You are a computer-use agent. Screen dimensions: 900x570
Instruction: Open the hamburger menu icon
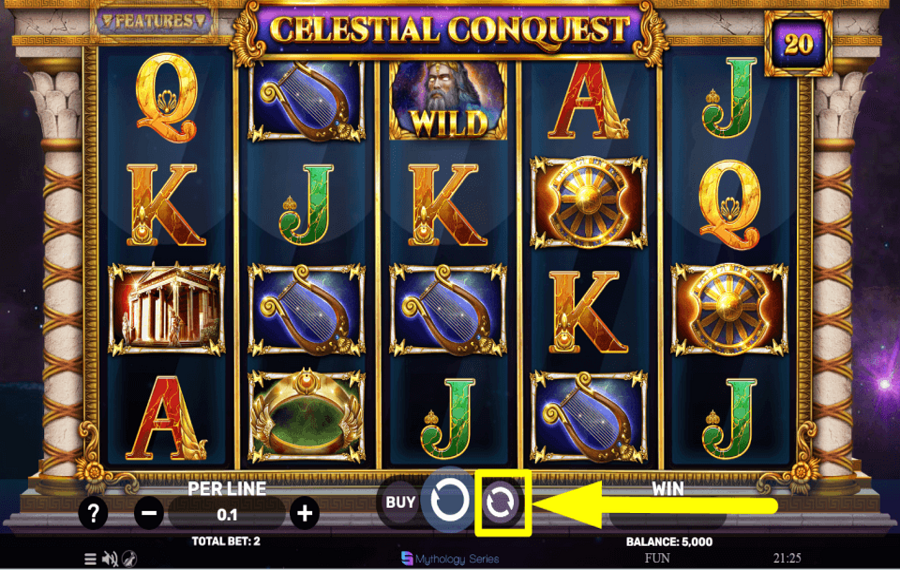coord(90,559)
